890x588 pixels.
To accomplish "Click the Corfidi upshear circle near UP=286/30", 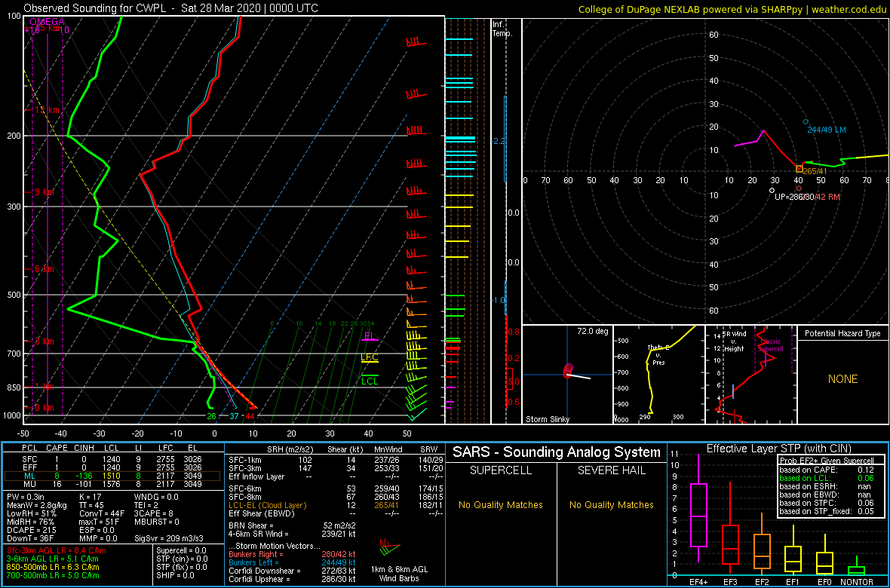I will [772, 191].
